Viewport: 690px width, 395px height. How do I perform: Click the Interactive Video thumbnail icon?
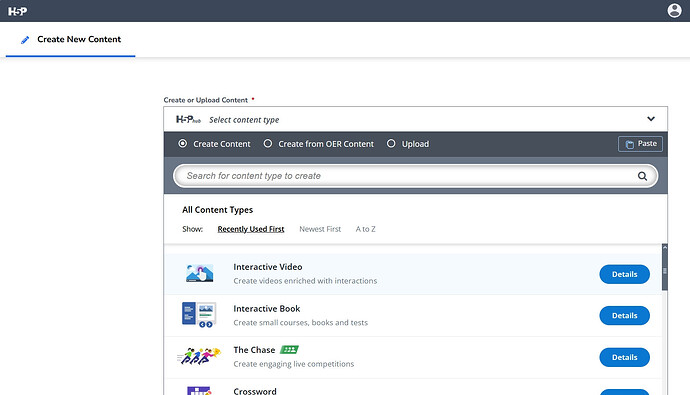[x=199, y=273]
